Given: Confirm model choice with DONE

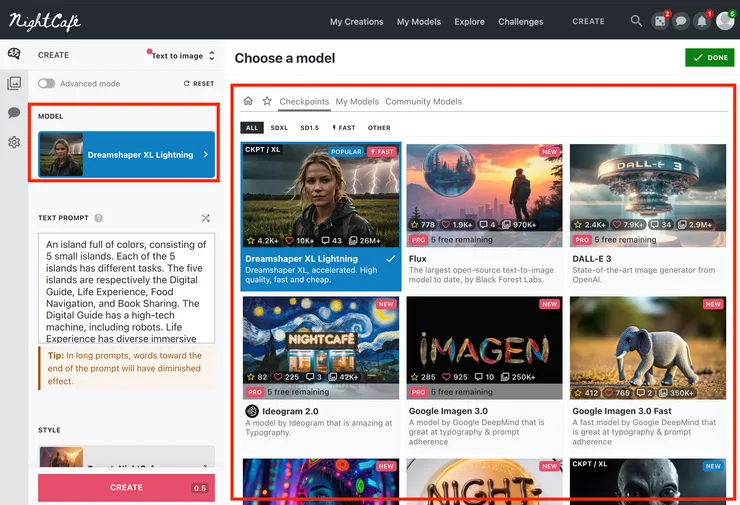Looking at the screenshot, I should (x=709, y=58).
